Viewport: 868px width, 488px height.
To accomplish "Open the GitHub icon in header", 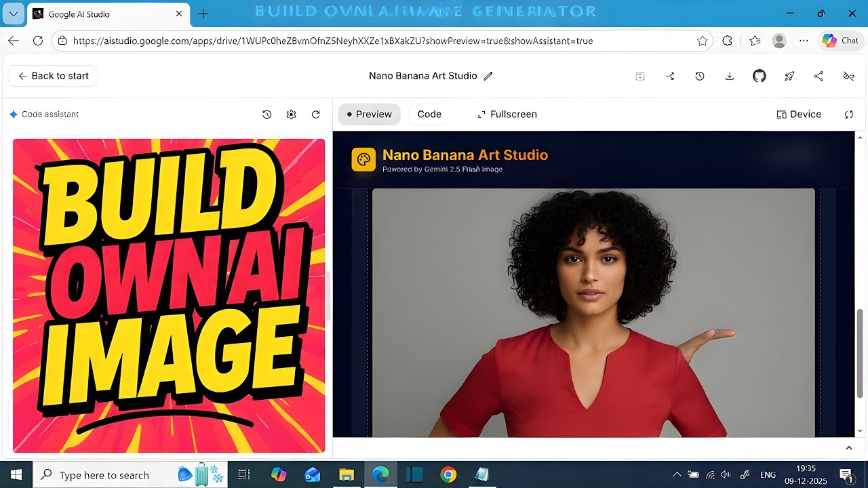I will tap(759, 76).
